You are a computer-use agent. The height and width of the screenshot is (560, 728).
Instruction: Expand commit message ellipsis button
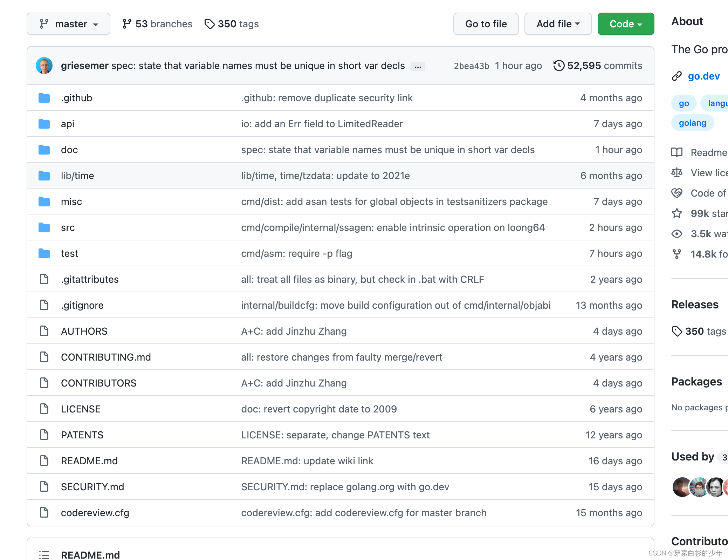[418, 66]
